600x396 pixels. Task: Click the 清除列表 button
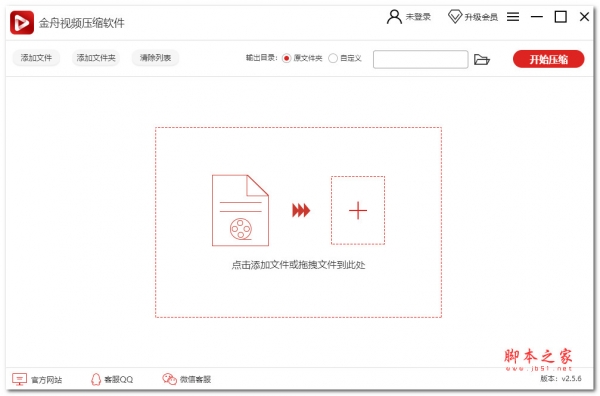pos(155,58)
